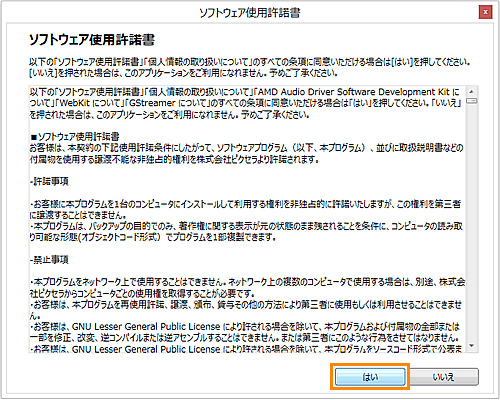Click the paragraph about ネットワーク usage
The height and width of the screenshot is (400, 500).
[x=247, y=288]
